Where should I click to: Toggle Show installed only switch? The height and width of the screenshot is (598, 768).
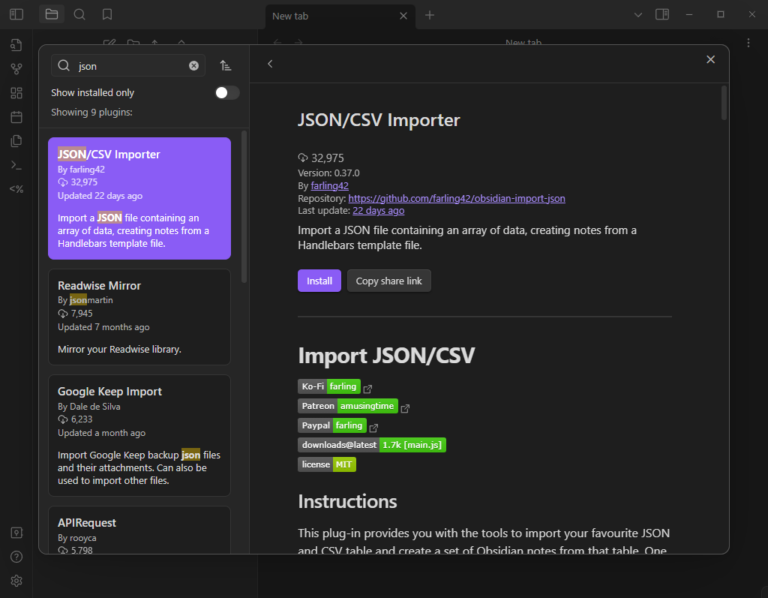[x=227, y=93]
